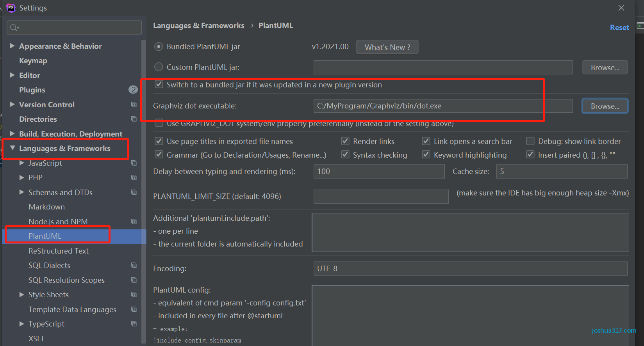Click project-level icon beside TypeScript
The image size is (644, 346).
[x=134, y=324]
